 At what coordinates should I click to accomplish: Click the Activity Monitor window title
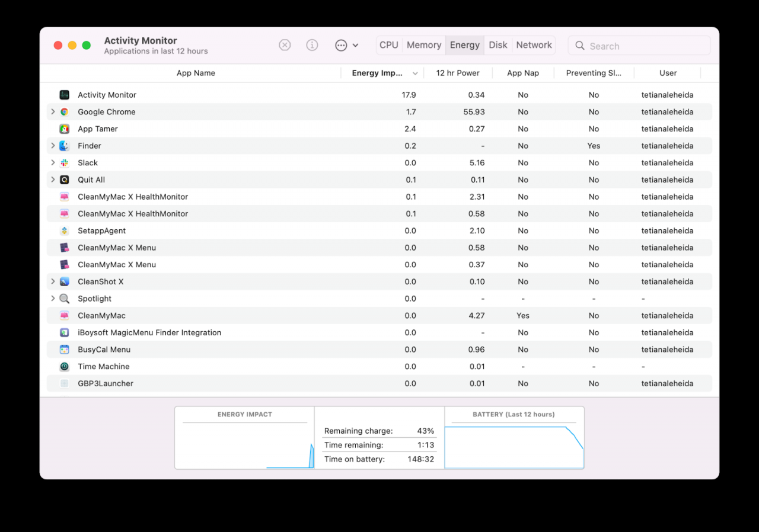pyautogui.click(x=141, y=40)
